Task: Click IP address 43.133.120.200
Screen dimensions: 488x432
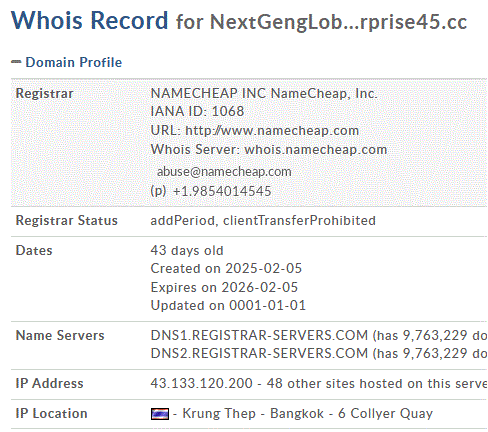Action: click(x=201, y=383)
